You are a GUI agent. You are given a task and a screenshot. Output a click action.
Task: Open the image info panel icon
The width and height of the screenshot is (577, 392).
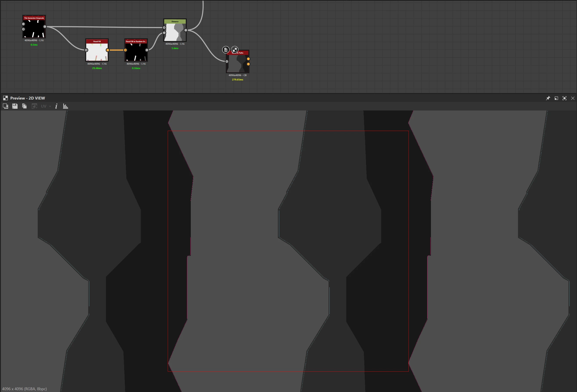56,106
